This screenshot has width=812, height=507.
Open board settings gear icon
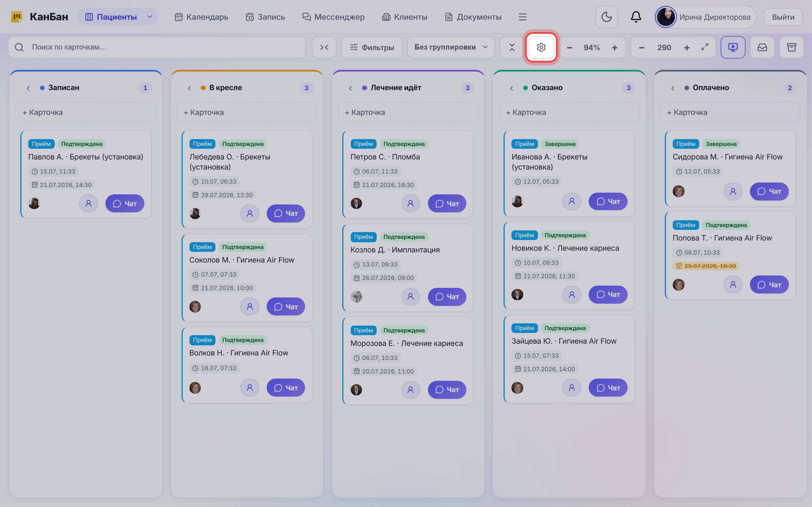pos(541,47)
